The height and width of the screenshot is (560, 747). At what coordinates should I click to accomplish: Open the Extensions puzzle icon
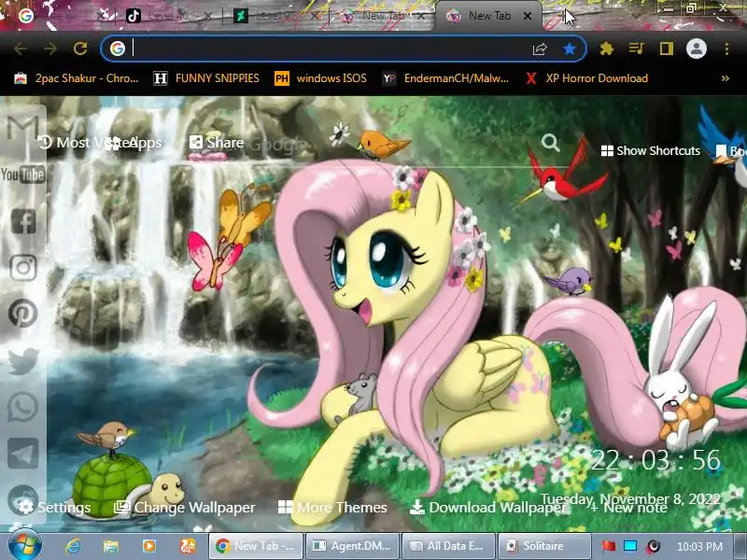[x=606, y=49]
